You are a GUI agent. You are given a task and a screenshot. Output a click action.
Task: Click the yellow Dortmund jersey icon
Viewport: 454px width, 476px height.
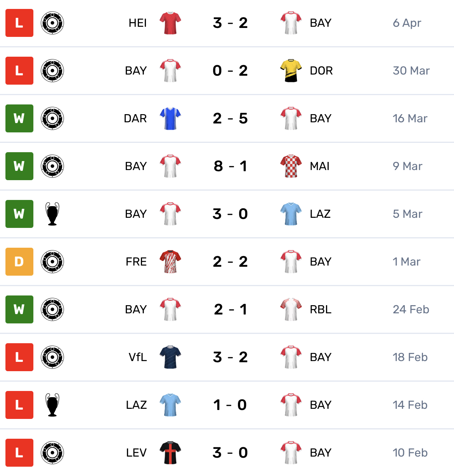[291, 71]
